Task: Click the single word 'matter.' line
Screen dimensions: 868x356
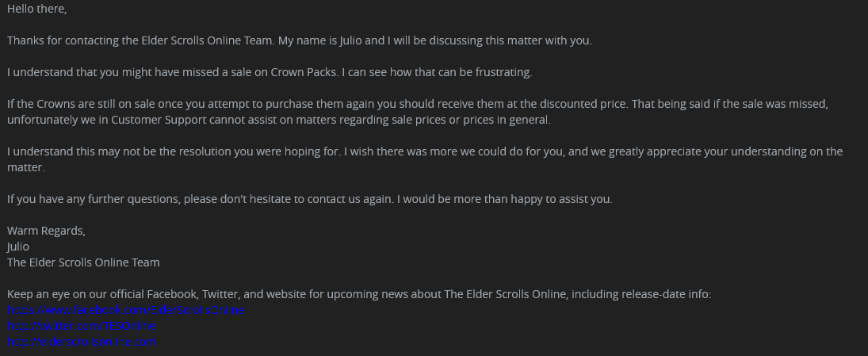Action: (26, 167)
